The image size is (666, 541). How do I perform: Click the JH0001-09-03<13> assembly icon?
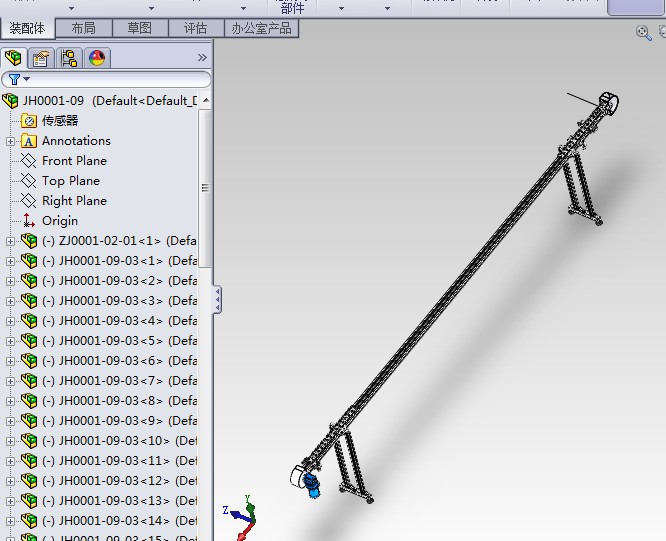pos(29,501)
